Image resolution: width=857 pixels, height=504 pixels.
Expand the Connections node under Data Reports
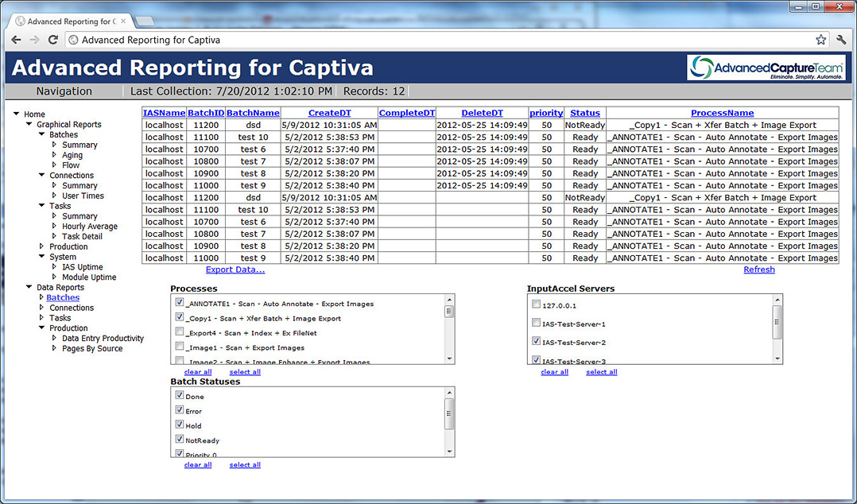coord(42,308)
